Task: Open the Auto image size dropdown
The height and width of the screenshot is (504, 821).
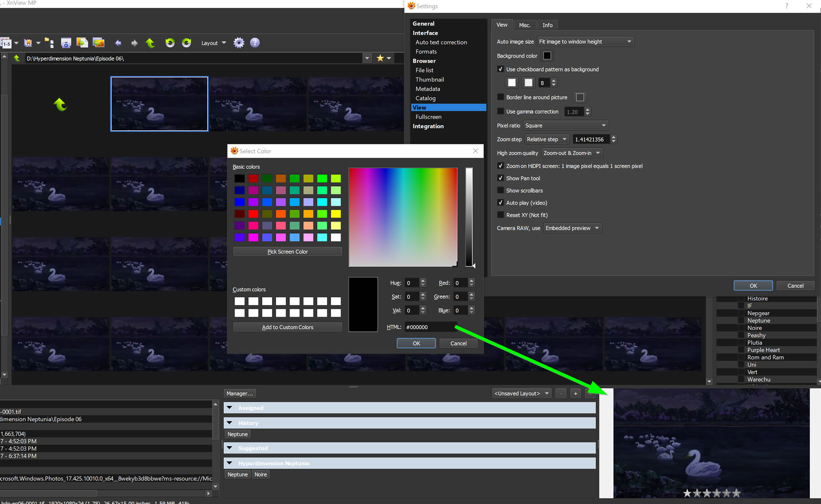Action: tap(585, 42)
